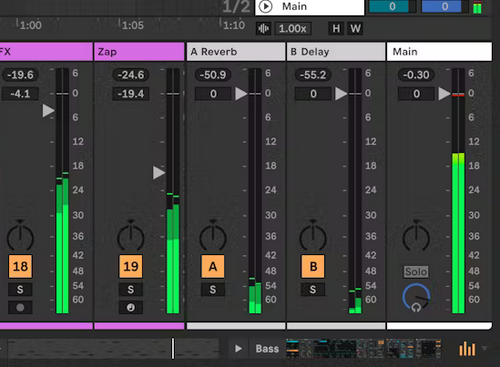Click the clip overview strip at bottom

[x=113, y=349]
